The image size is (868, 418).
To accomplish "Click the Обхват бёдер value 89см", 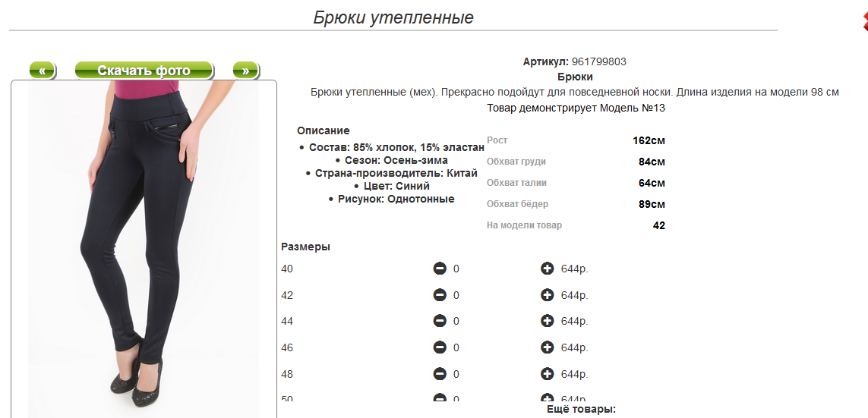I will (652, 204).
